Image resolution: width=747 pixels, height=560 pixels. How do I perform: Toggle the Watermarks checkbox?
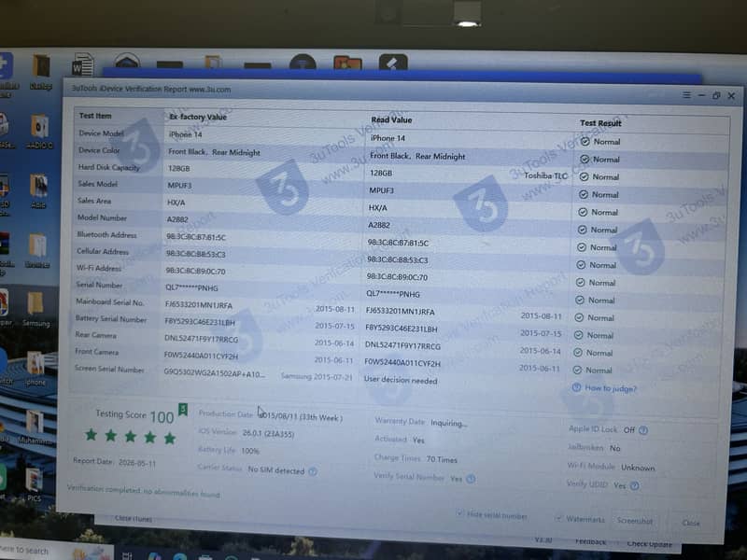click(x=558, y=518)
